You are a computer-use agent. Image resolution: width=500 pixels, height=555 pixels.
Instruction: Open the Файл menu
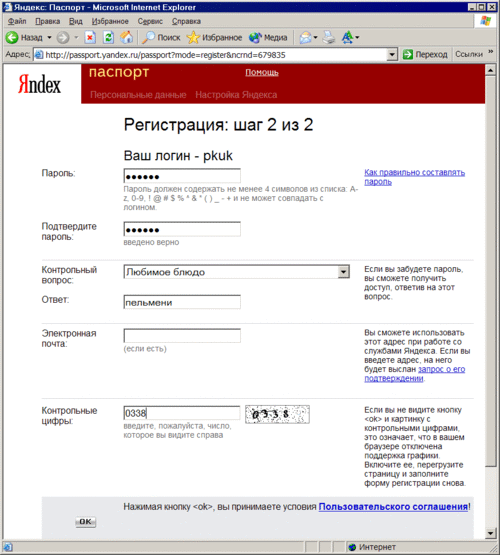17,21
